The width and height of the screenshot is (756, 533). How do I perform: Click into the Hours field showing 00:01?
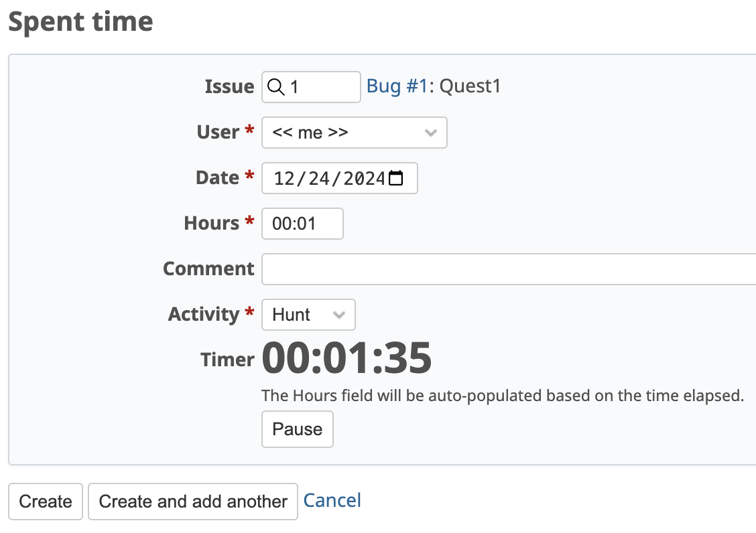[302, 224]
